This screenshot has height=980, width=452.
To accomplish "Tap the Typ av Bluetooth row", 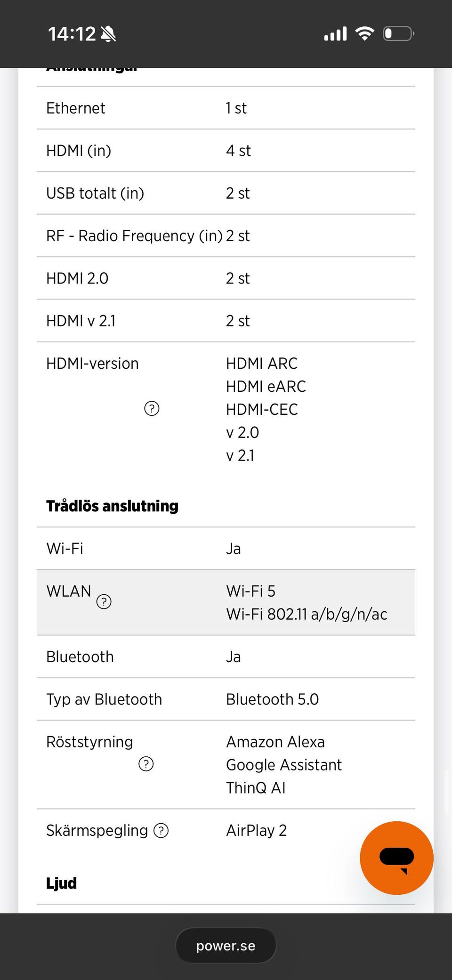I will tap(226, 699).
